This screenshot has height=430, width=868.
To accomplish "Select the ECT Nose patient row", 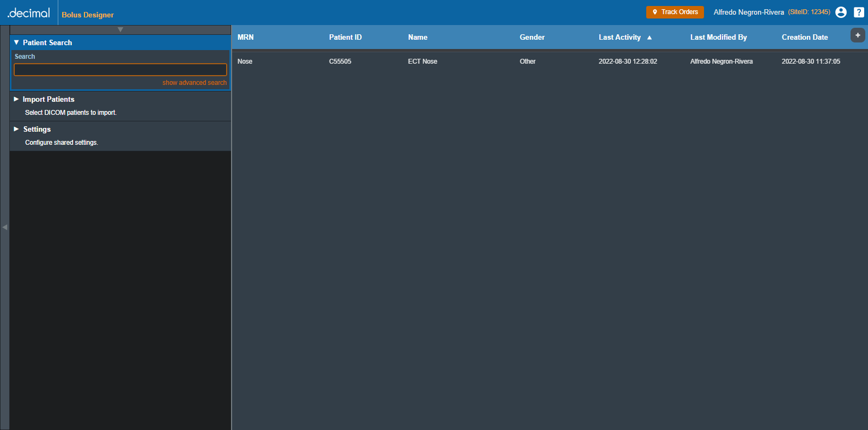I will pos(422,62).
